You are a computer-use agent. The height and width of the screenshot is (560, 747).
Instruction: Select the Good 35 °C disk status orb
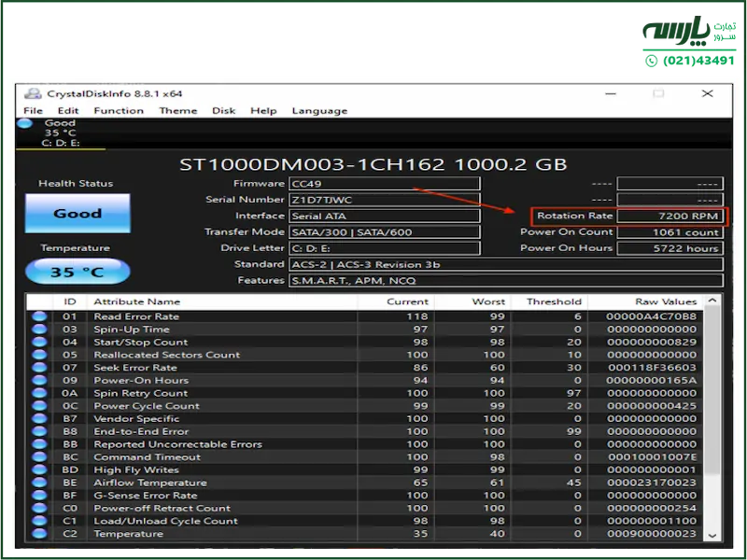(24, 123)
